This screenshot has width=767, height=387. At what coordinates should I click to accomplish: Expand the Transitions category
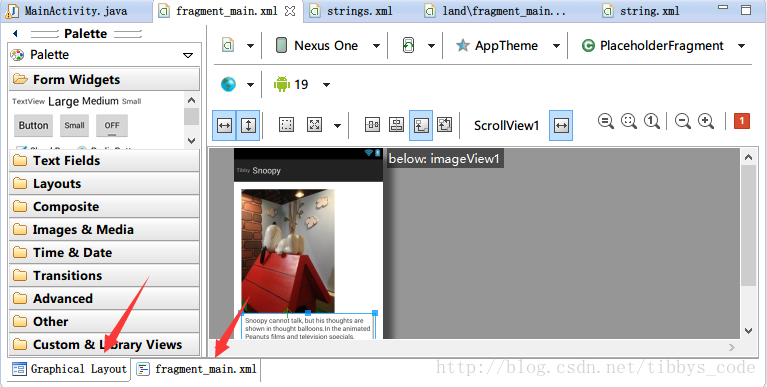coord(104,275)
